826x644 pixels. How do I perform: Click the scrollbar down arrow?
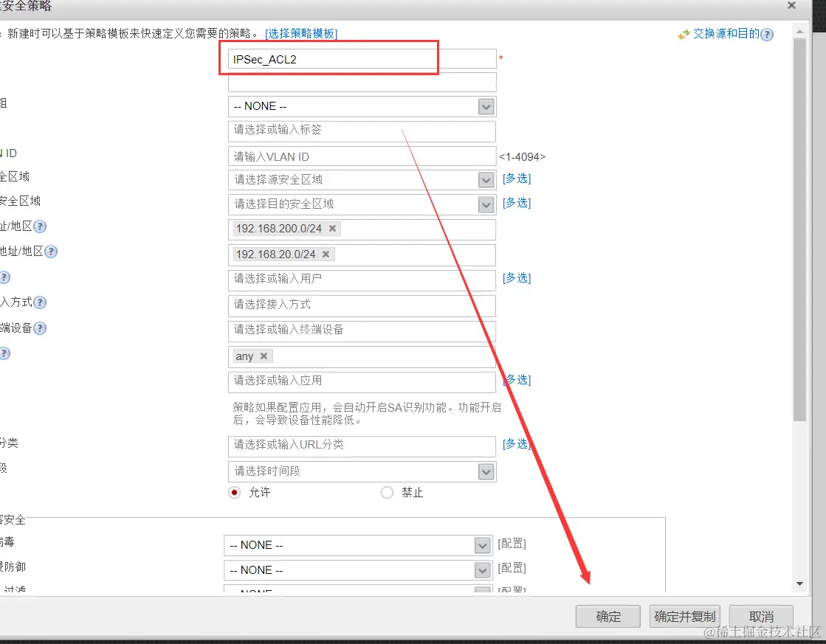[x=799, y=584]
